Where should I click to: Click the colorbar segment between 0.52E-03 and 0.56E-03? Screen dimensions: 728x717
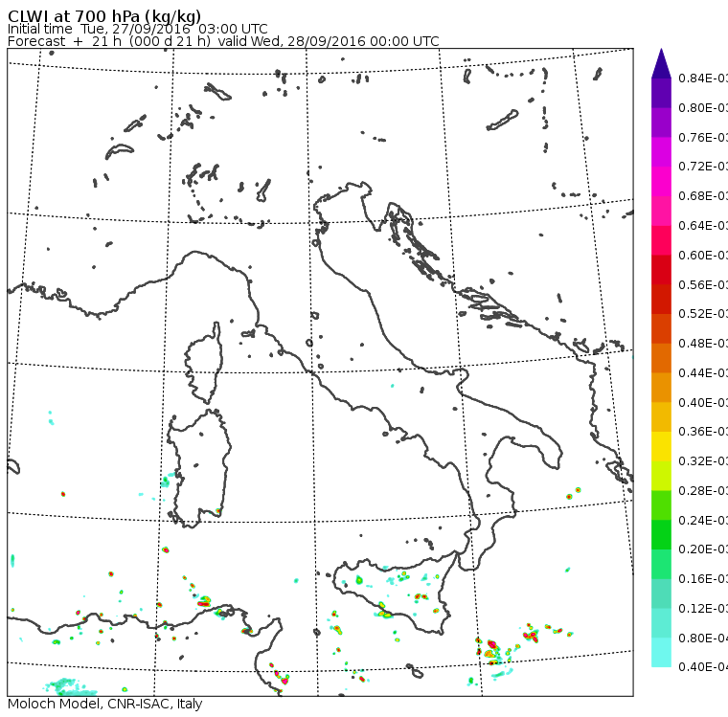click(x=661, y=300)
